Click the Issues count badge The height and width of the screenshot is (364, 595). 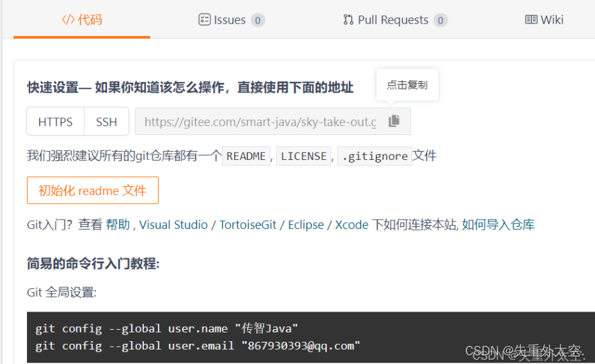coord(257,20)
